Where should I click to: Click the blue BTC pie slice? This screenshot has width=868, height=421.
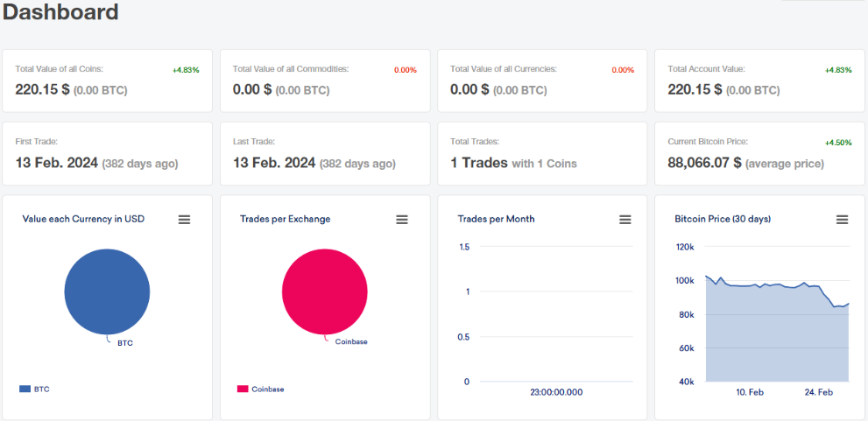coord(107,291)
